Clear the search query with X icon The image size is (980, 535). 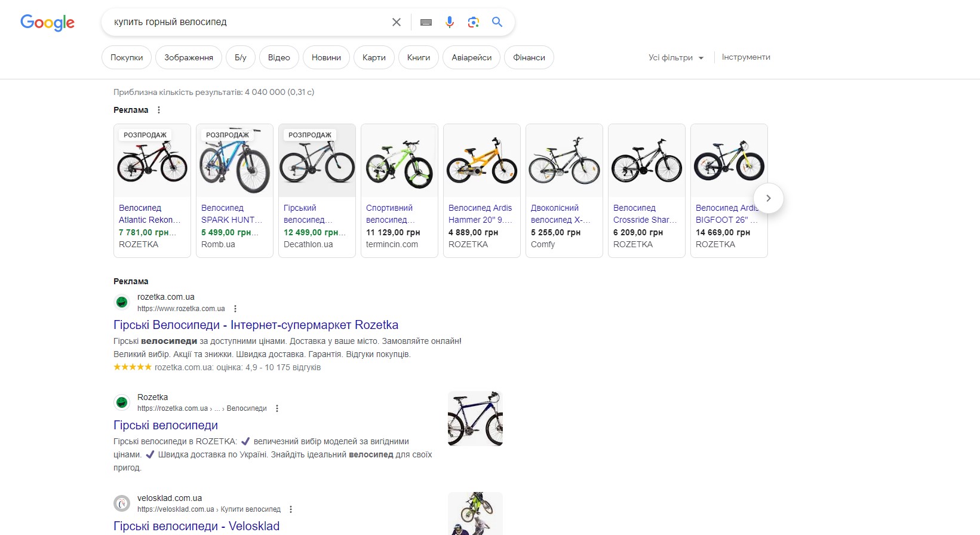tap(397, 22)
